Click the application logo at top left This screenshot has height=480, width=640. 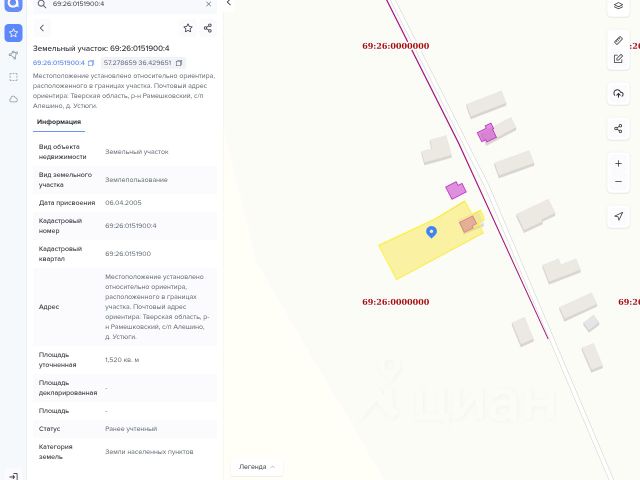[13, 4]
